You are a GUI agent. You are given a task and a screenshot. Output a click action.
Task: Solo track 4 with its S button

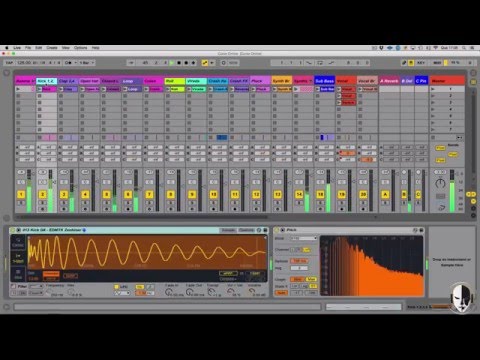85,203
